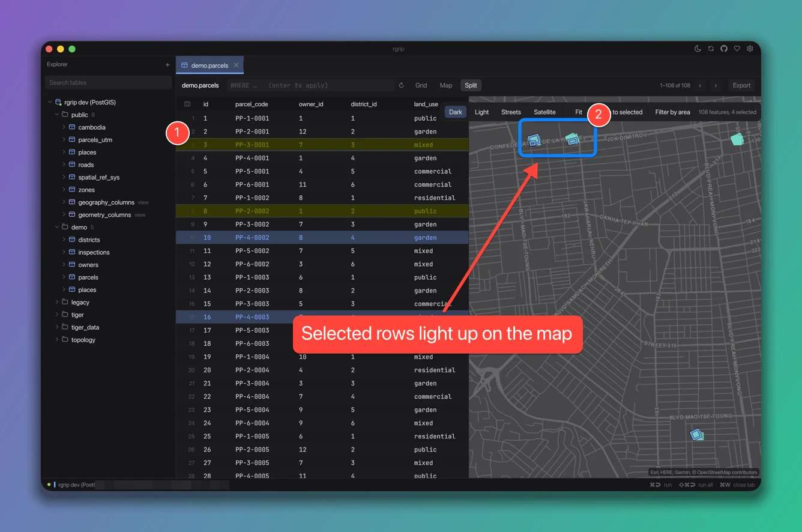Add a connection with Explorer plus icon
Viewport: 802px width, 532px height.
click(x=167, y=64)
